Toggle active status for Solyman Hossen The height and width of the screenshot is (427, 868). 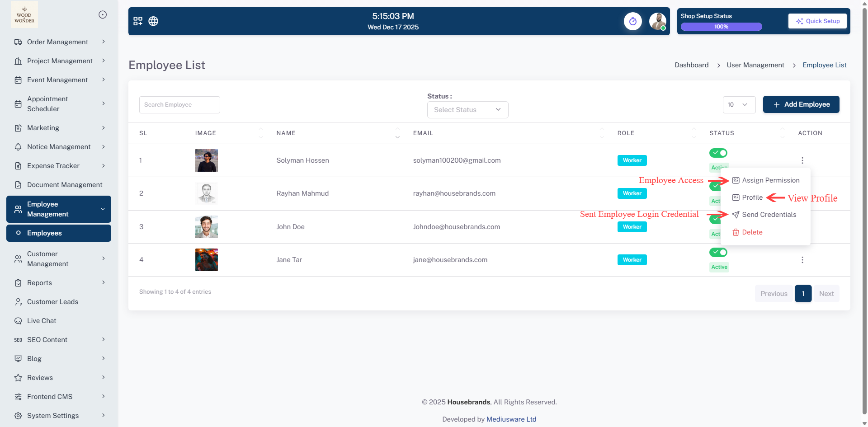(718, 153)
